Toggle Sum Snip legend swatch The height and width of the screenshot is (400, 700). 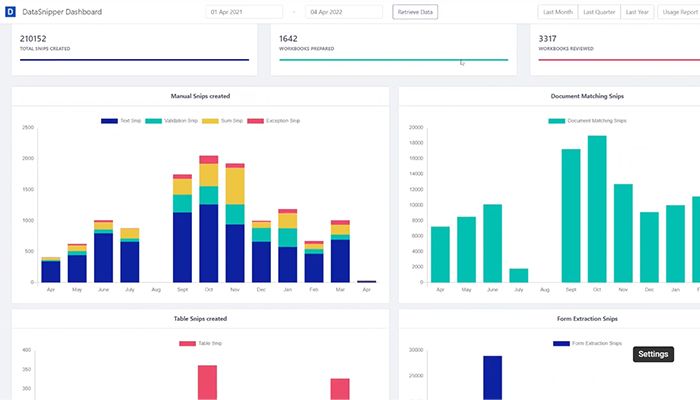210,121
